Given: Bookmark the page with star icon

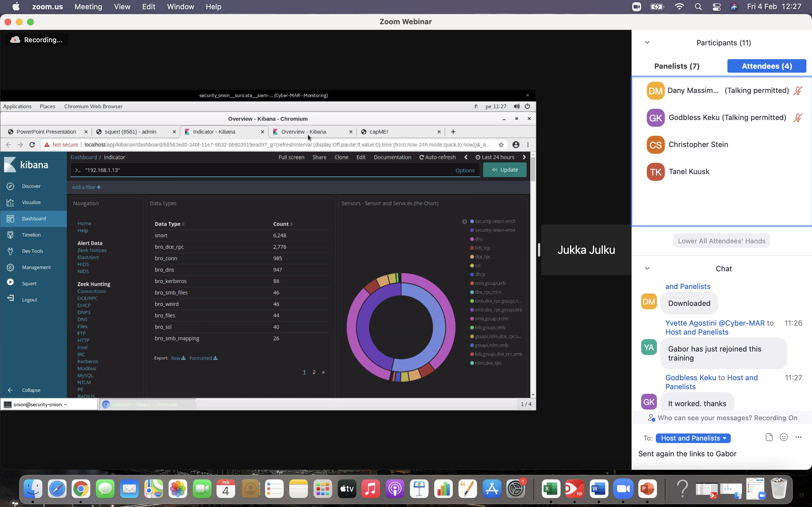Looking at the screenshot, I should [501, 145].
